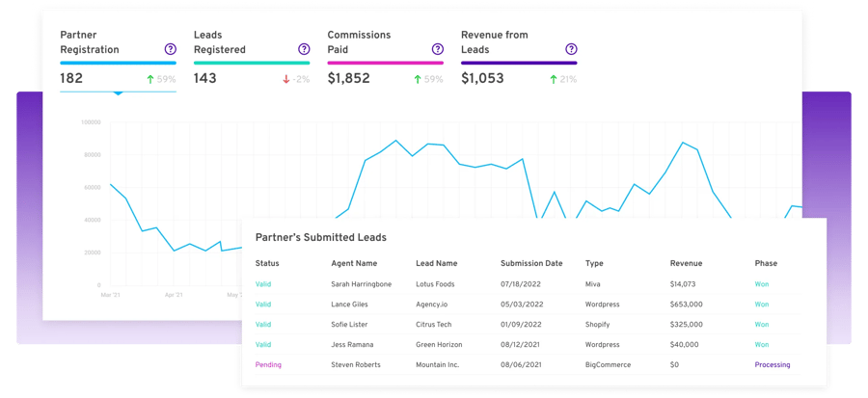Viewport: 868px width, 398px height.
Task: Click submission date 07/18/2022
Action: [x=522, y=284]
